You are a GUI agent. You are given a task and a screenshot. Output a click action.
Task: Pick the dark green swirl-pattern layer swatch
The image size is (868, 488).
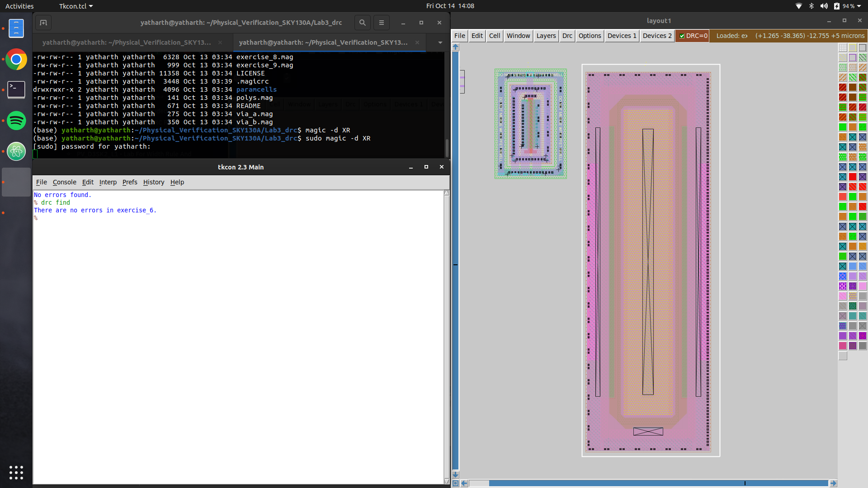coord(853,306)
